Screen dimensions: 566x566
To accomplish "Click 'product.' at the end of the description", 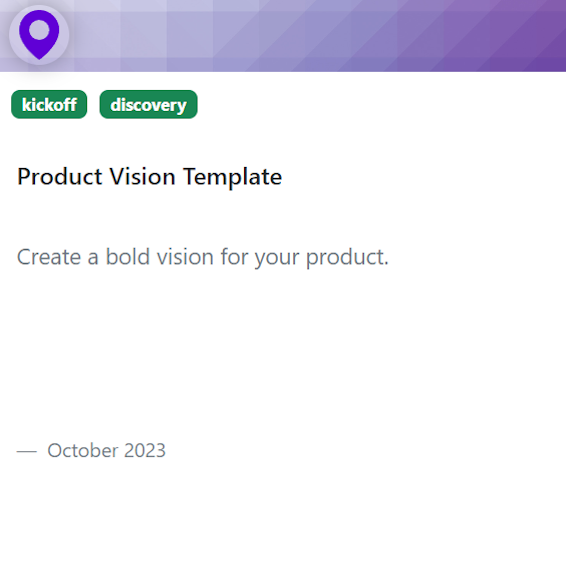I will pos(347,258).
